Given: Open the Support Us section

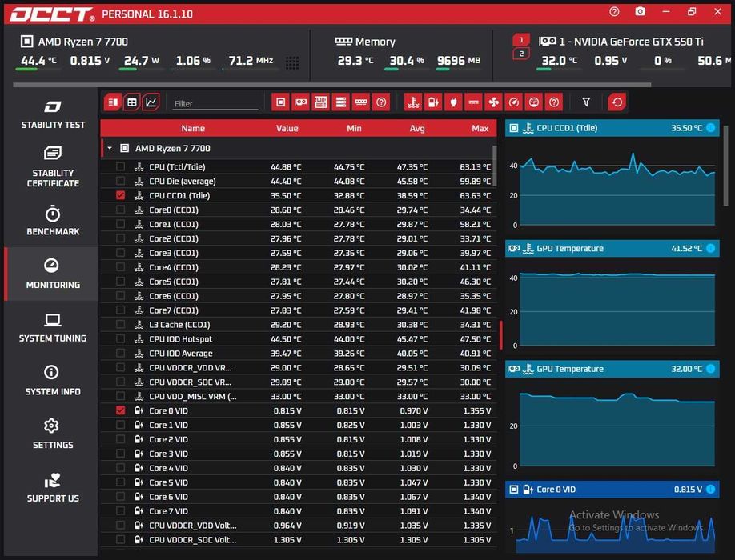Looking at the screenshot, I should 53,487.
